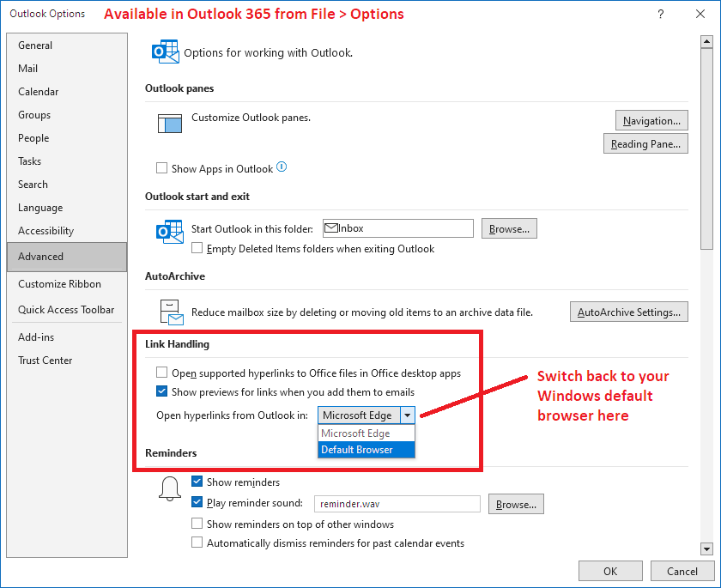Screen dimensions: 721x588
Task: Uncheck Show previews for links checkbox
Action: coord(161,391)
